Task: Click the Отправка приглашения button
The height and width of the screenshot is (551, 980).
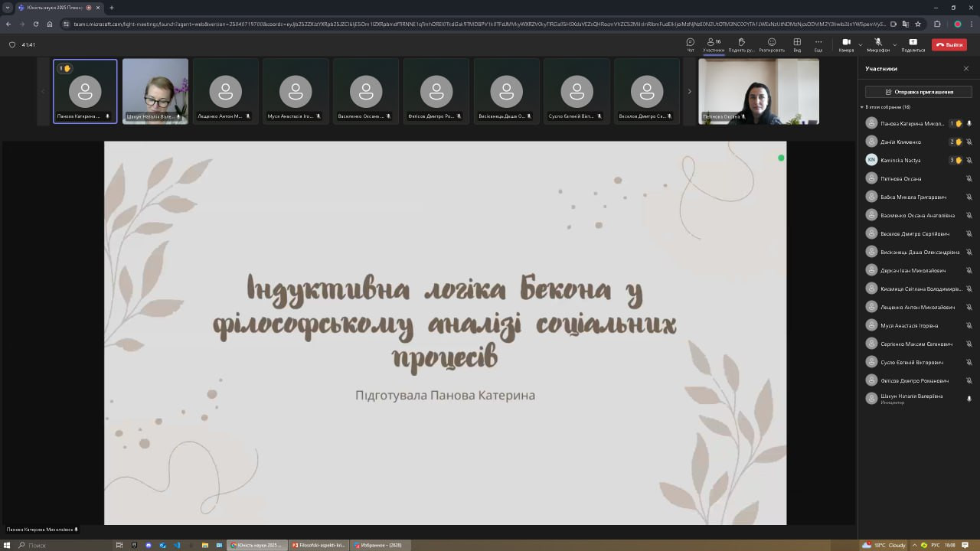Action: 918,92
